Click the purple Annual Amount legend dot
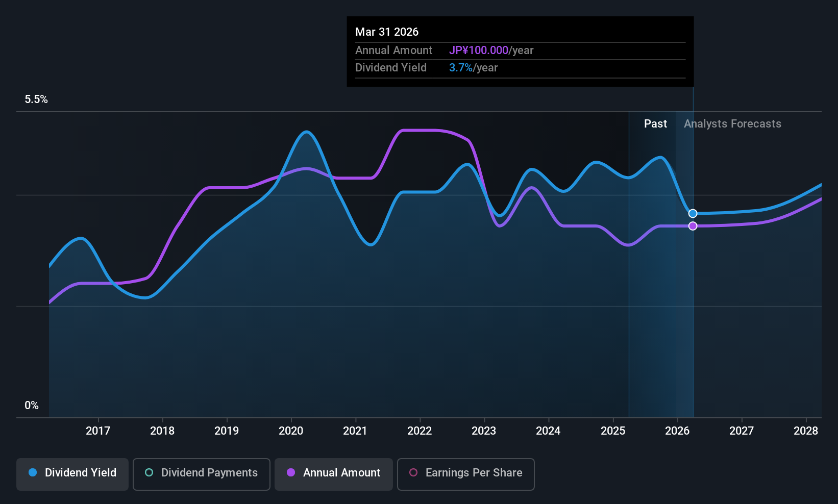838x504 pixels. point(291,472)
